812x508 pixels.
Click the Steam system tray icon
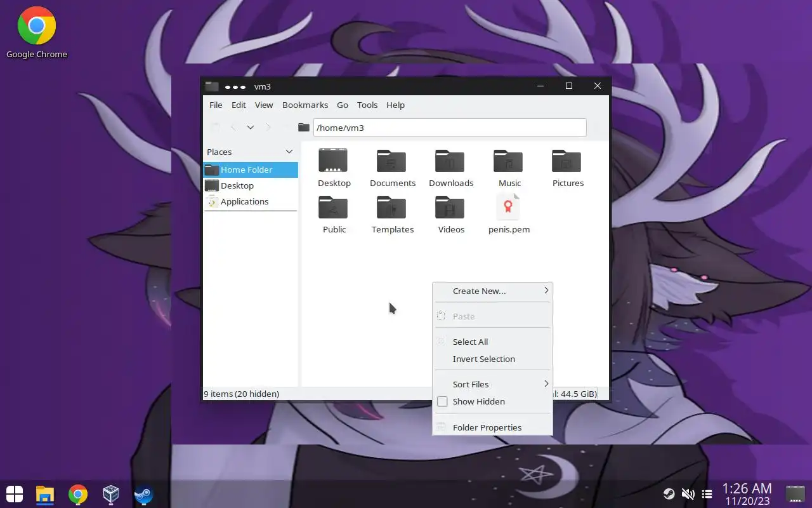tap(669, 494)
